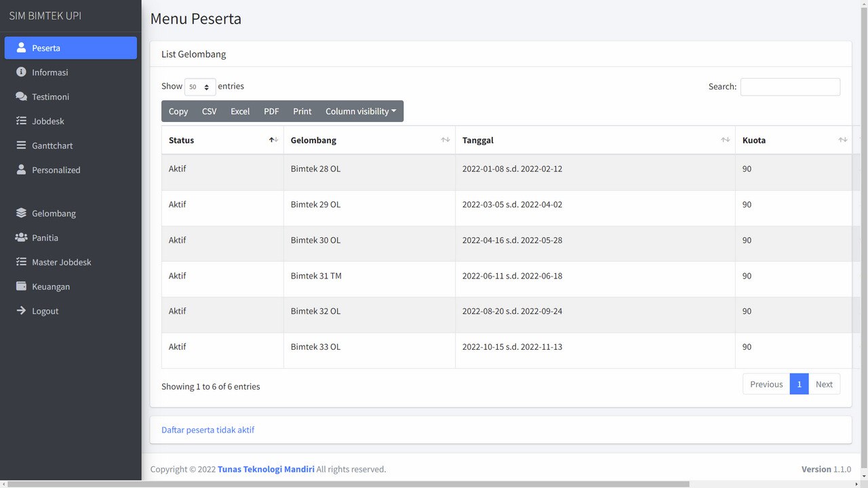Click the Ganttchart bars icon
868x488 pixels.
pyautogui.click(x=21, y=146)
